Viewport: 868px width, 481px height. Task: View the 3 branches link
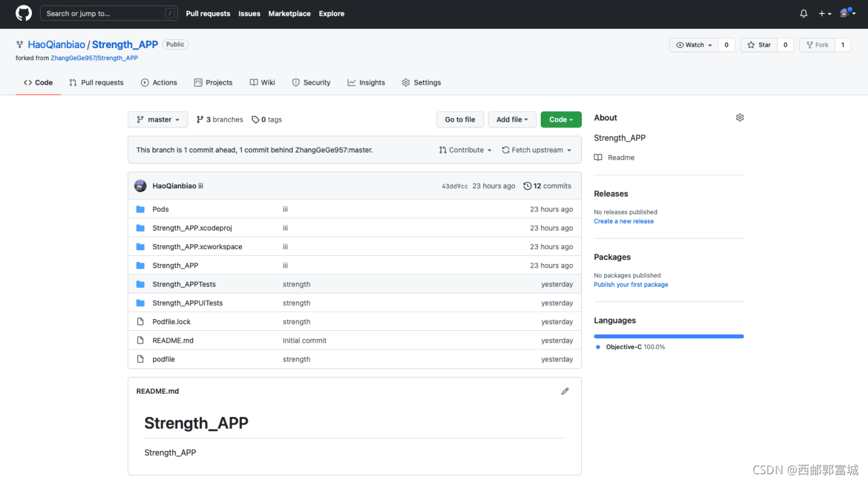pos(220,119)
